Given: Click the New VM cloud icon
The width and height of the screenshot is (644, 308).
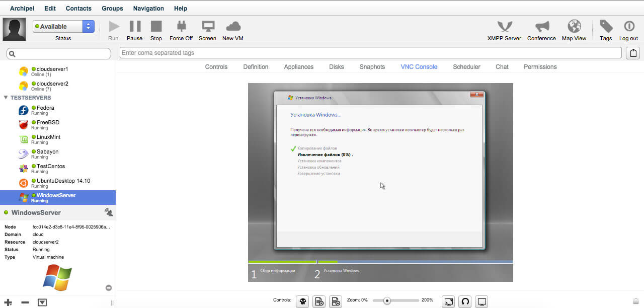Looking at the screenshot, I should [x=232, y=27].
